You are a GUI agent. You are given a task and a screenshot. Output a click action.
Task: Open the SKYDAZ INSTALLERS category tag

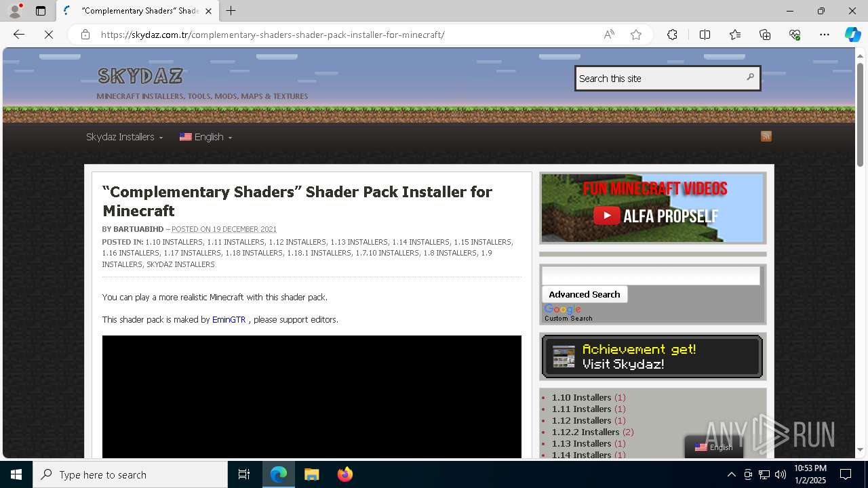point(180,264)
